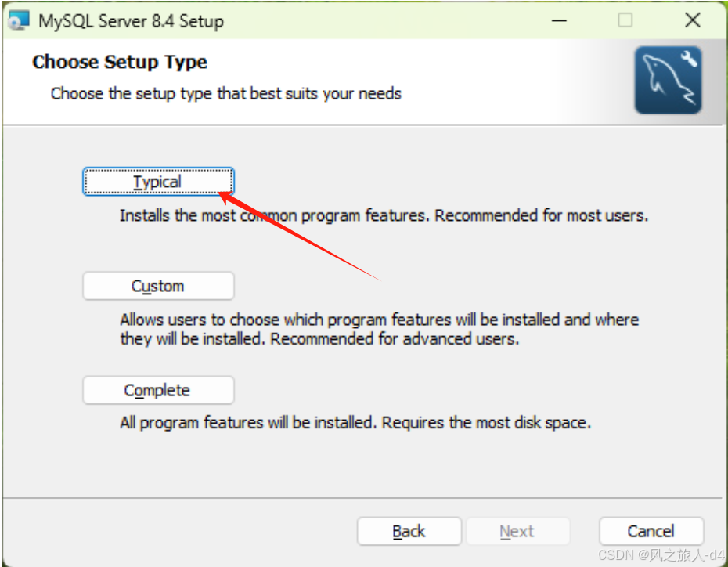Screen dimensions: 728x567
Task: Click the "Installs the most common program features" description
Action: pos(384,216)
